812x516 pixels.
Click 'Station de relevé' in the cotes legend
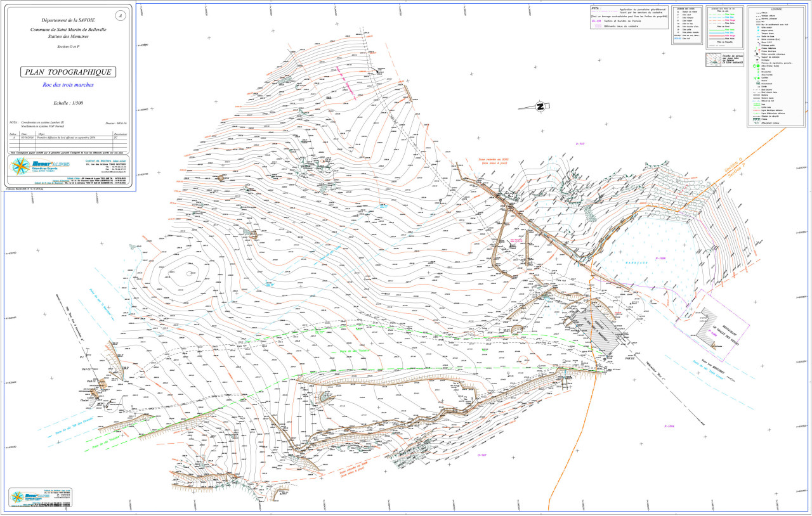pyautogui.click(x=690, y=12)
